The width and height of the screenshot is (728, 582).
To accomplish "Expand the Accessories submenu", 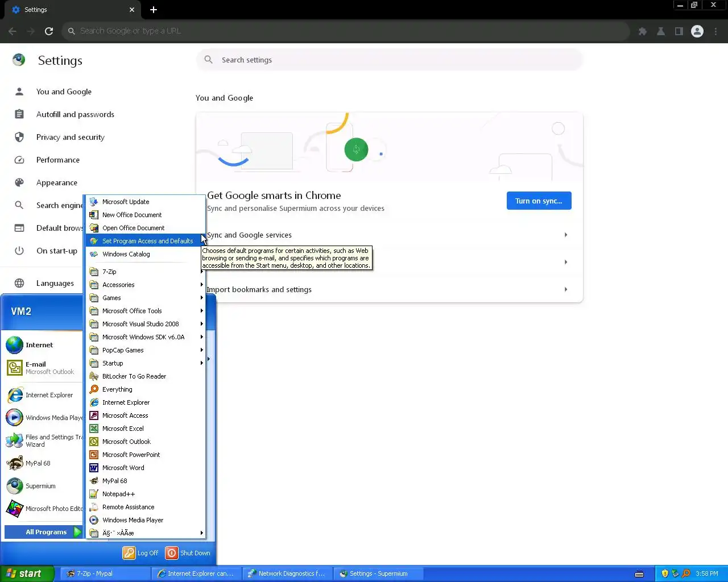I will 145,285.
